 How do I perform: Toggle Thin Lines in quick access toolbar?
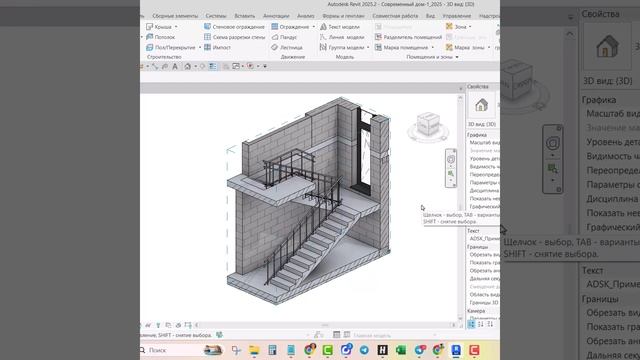tap(213, 66)
